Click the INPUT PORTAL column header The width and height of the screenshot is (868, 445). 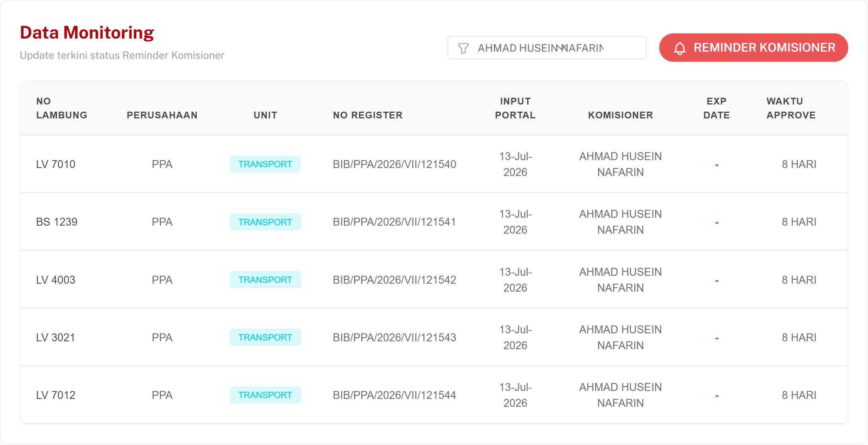515,108
